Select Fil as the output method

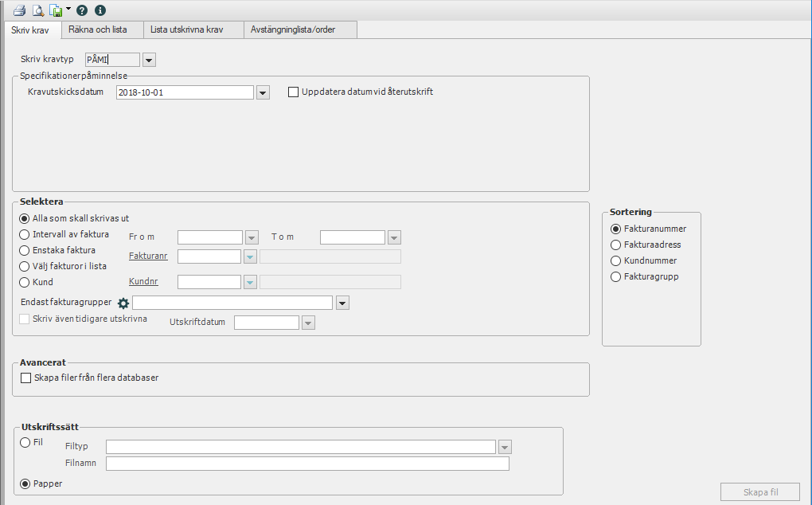pos(25,442)
